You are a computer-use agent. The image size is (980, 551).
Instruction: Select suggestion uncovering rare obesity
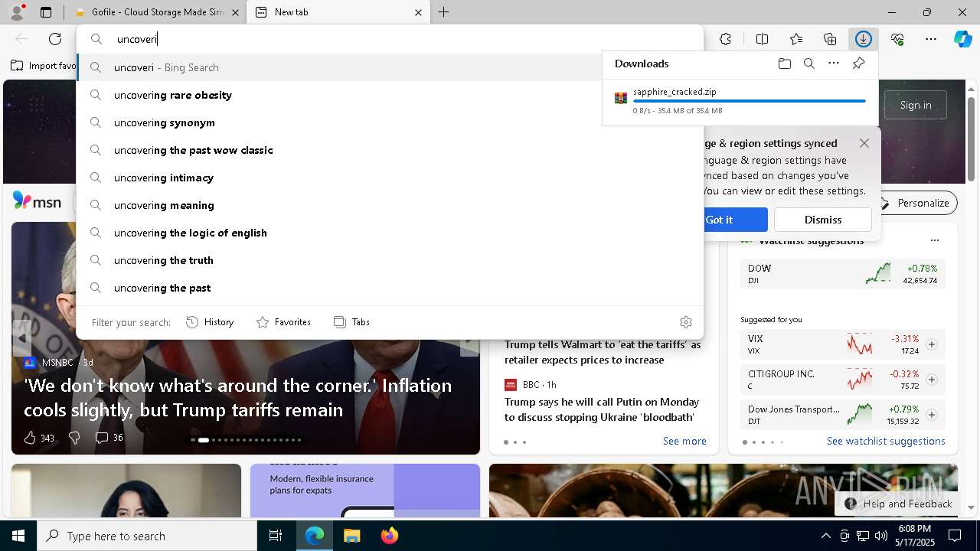point(390,95)
